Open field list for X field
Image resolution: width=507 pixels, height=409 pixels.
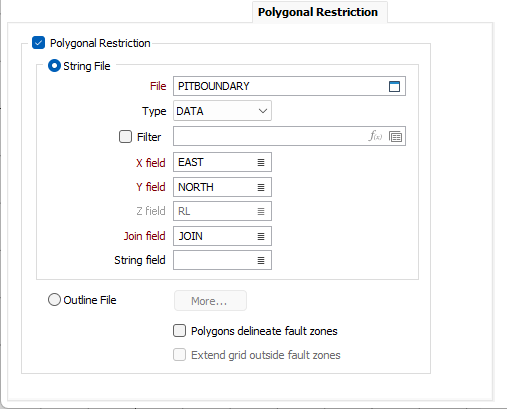coord(261,162)
